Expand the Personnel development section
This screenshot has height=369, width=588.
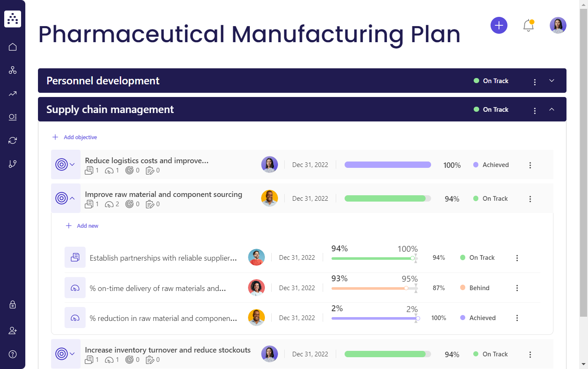(552, 81)
